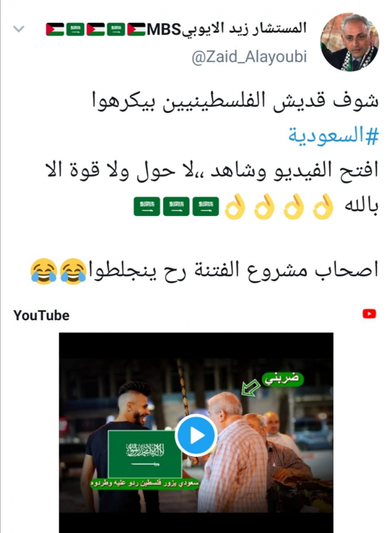
Task: Play the embedded YouTube video
Action: (196, 435)
